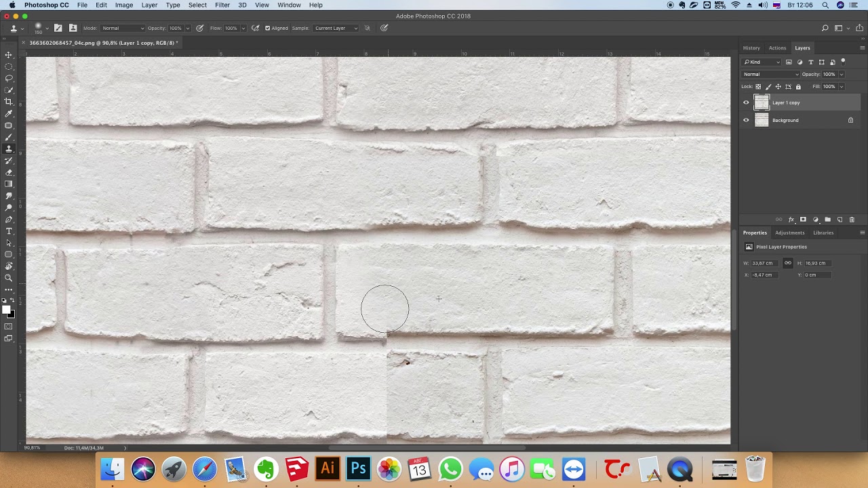
Task: Open the Image menu
Action: click(124, 5)
